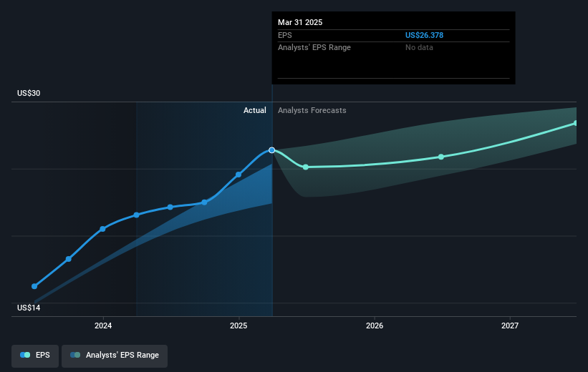The width and height of the screenshot is (588, 372).
Task: Select the first forecast EPS point in mid-2025
Action: [x=306, y=167]
